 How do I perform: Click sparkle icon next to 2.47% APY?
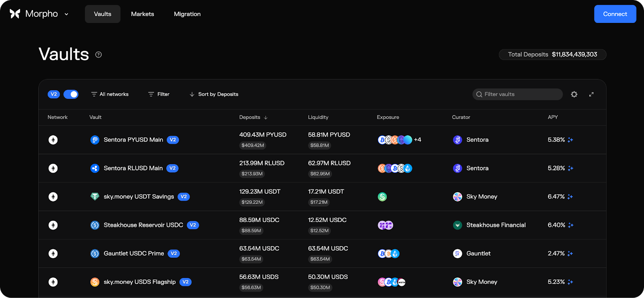tap(570, 254)
